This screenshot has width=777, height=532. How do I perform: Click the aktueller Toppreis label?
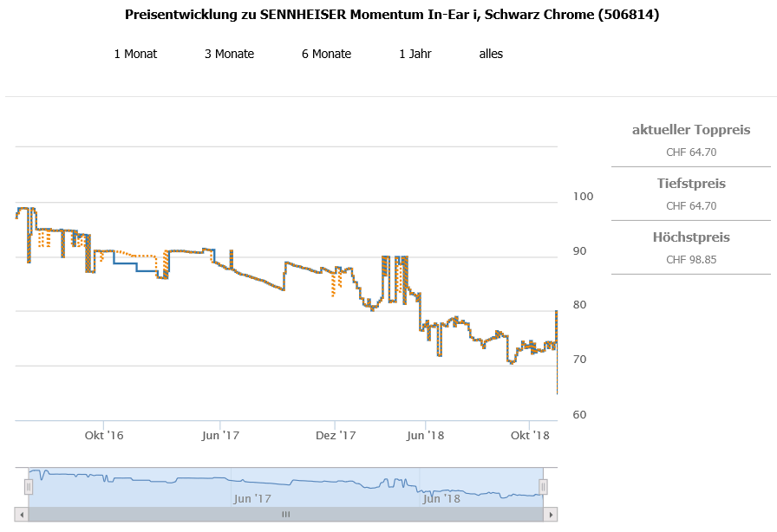[691, 130]
